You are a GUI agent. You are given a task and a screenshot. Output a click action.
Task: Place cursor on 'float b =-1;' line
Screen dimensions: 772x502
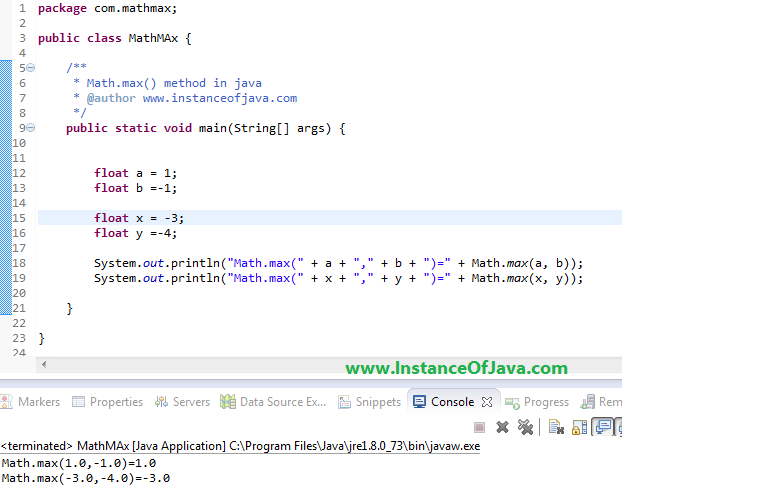135,188
